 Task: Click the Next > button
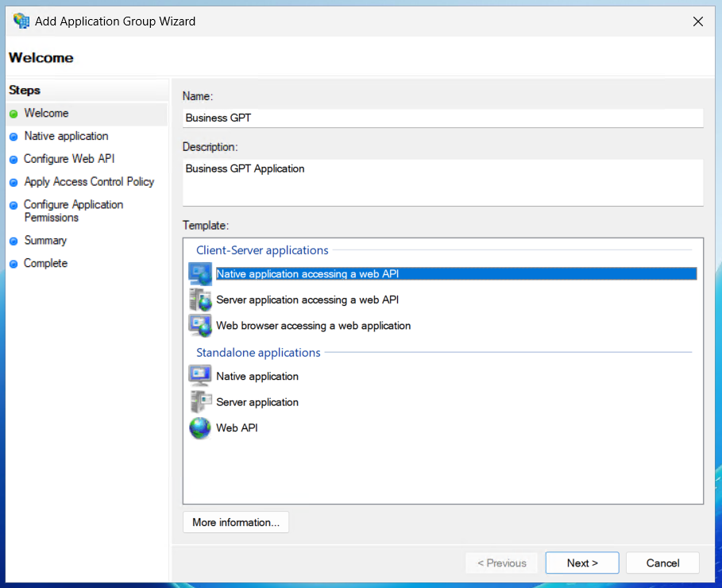point(582,563)
